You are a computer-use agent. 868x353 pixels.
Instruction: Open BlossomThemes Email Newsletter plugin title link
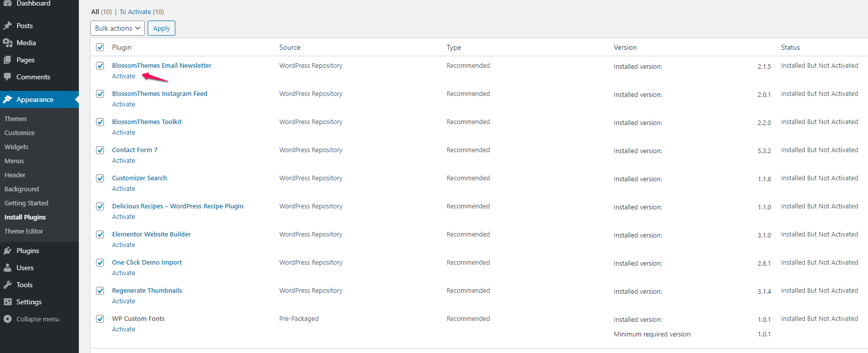point(162,66)
